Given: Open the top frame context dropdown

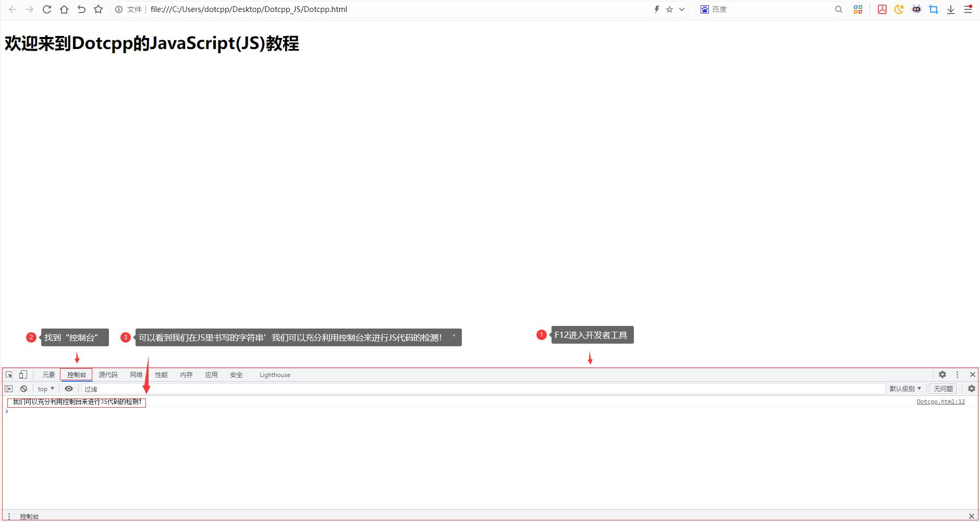Looking at the screenshot, I should coord(45,389).
